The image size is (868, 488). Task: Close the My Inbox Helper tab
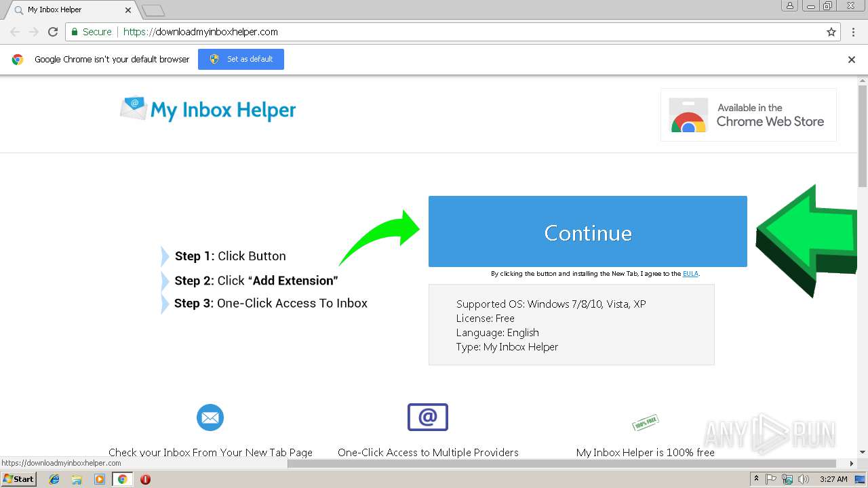pos(127,10)
